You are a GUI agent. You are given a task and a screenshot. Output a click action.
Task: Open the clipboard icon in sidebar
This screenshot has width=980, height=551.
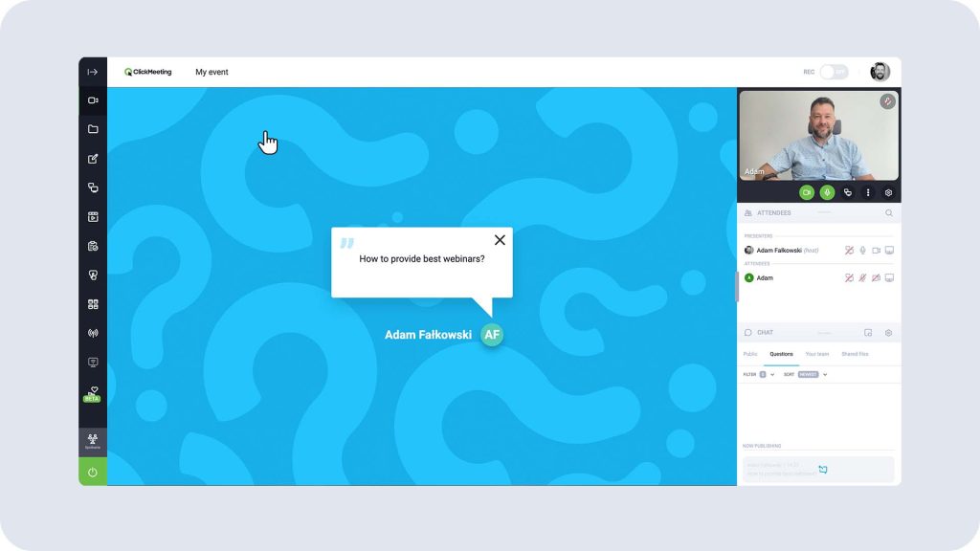[93, 246]
